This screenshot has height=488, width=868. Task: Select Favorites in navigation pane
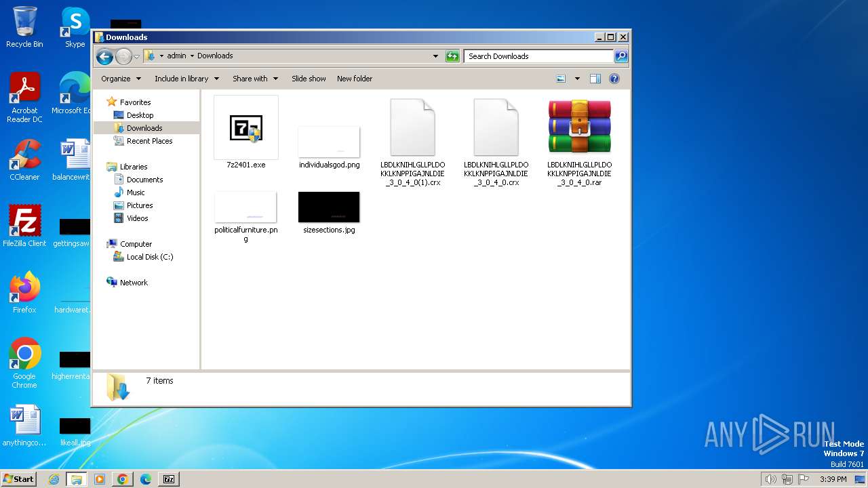135,102
